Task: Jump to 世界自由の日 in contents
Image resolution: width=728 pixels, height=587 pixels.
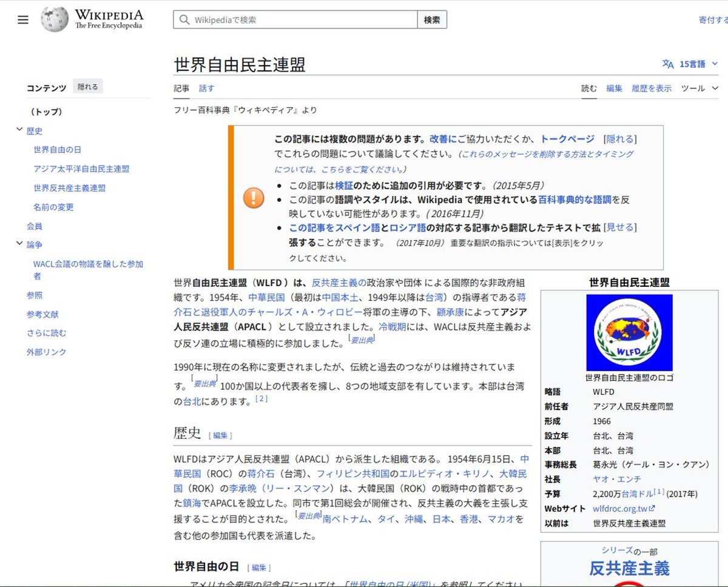Action: coord(57,150)
